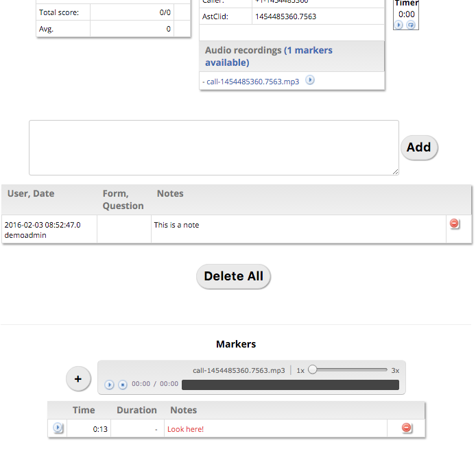Image resolution: width=476 pixels, height=449 pixels.
Task: Delete the 'This is a note' entry
Action: (x=454, y=223)
